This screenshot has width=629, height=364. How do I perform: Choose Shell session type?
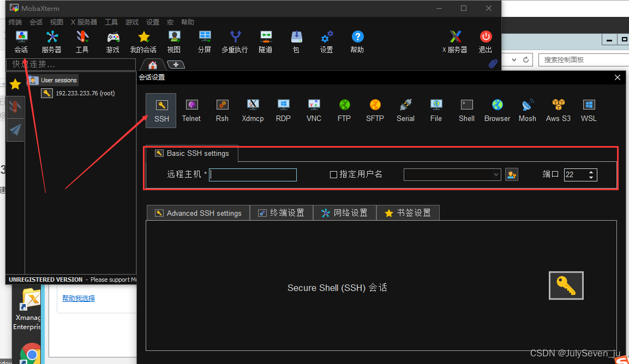coord(466,111)
